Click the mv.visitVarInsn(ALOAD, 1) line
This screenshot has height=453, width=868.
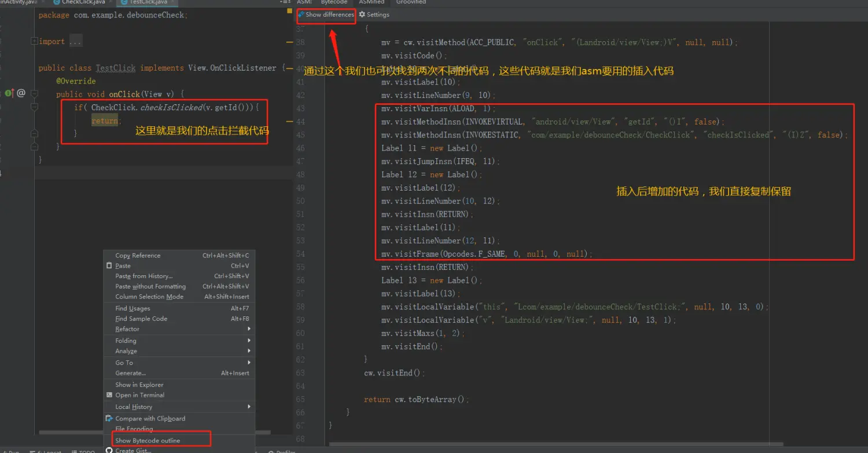[x=438, y=108]
